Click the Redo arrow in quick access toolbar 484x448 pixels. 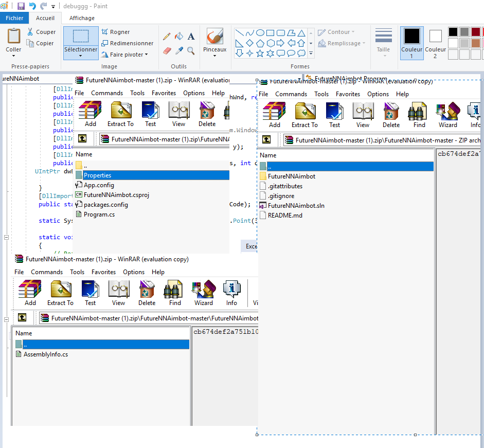tap(43, 6)
